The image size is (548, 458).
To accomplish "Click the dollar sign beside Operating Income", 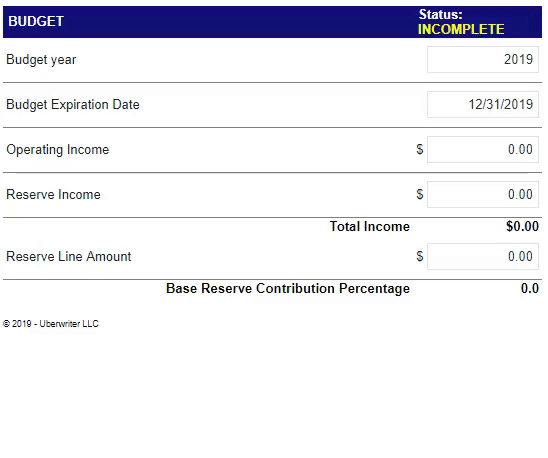I will pyautogui.click(x=420, y=150).
